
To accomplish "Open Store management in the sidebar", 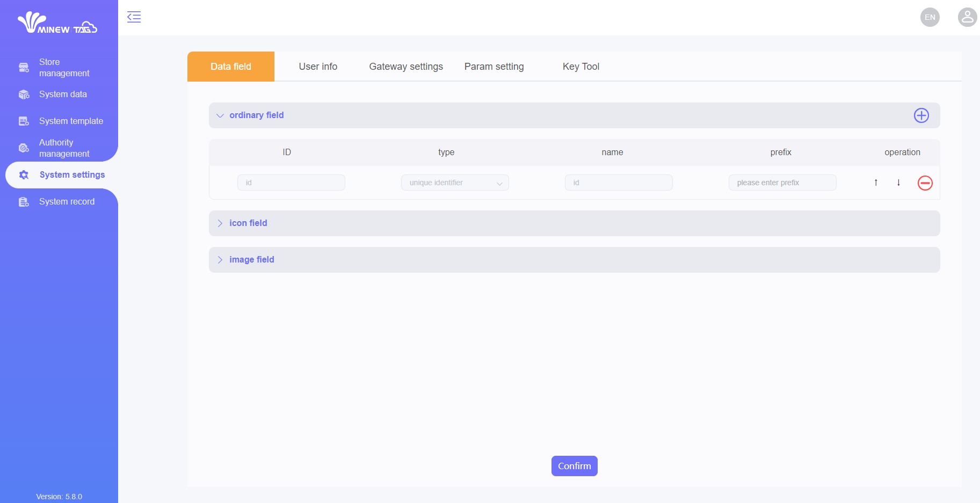I will [x=64, y=68].
